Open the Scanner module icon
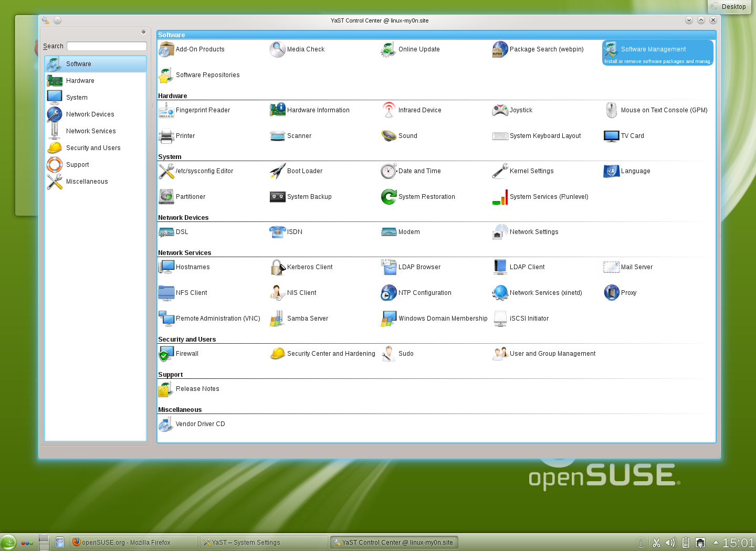 [x=278, y=136]
